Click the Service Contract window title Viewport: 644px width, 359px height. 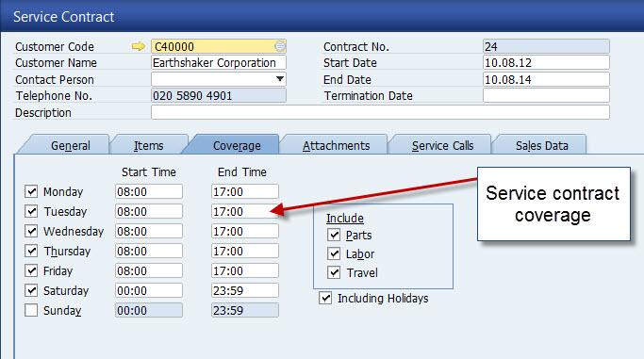(64, 17)
